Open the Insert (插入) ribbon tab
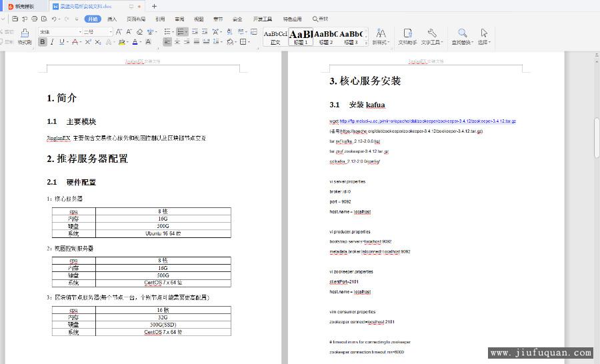Viewport: 600px width, 364px height. coord(112,19)
